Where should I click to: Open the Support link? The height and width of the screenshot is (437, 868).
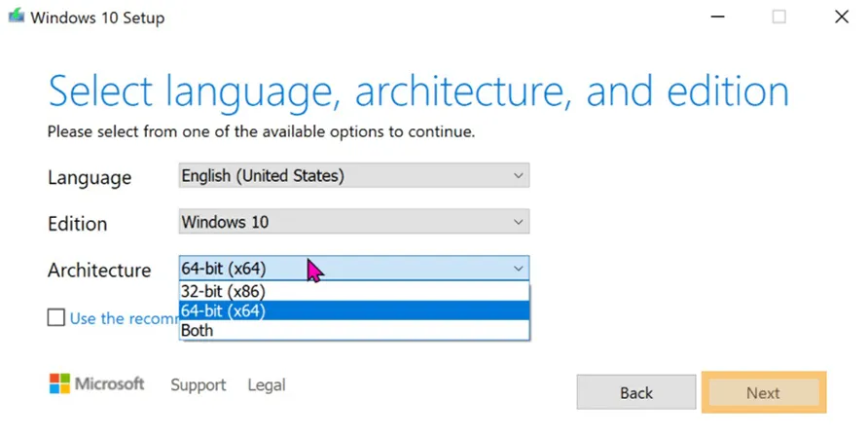click(x=199, y=384)
